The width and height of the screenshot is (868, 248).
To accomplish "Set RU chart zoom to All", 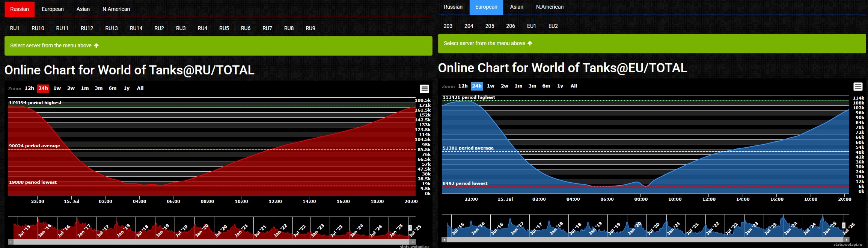I will [140, 88].
